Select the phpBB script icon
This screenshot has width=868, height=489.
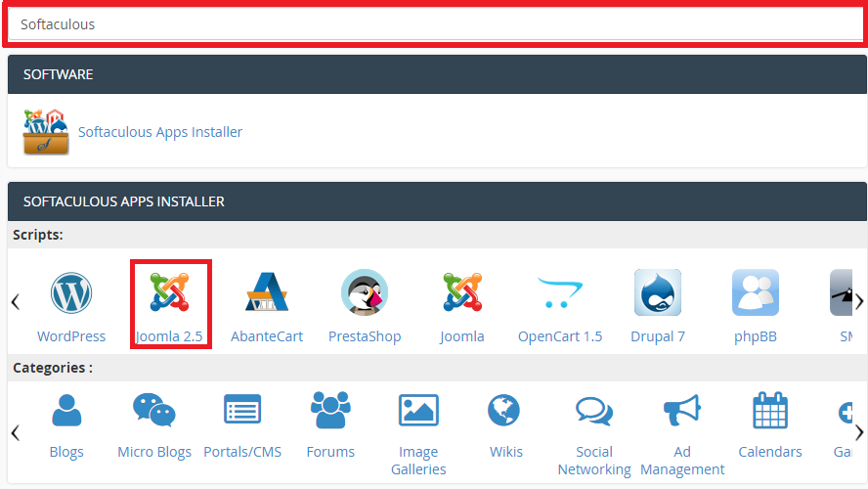(755, 292)
